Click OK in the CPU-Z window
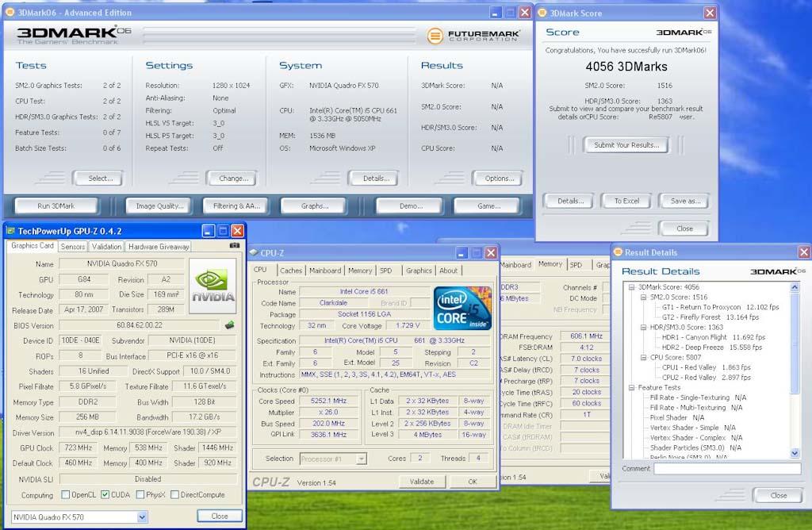812x530 pixels. [x=473, y=482]
